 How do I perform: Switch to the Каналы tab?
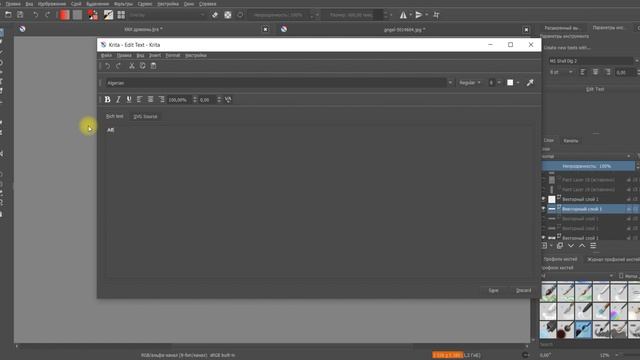coord(571,141)
